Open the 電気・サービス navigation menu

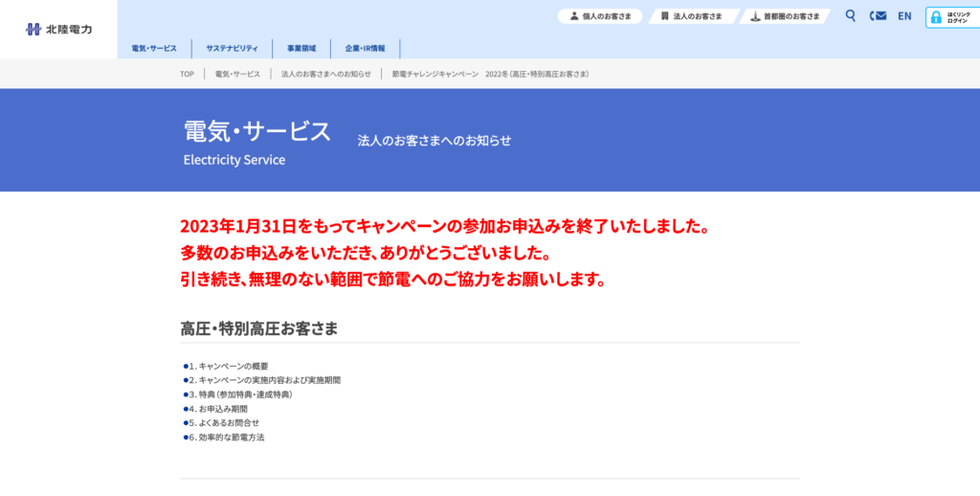point(154,48)
